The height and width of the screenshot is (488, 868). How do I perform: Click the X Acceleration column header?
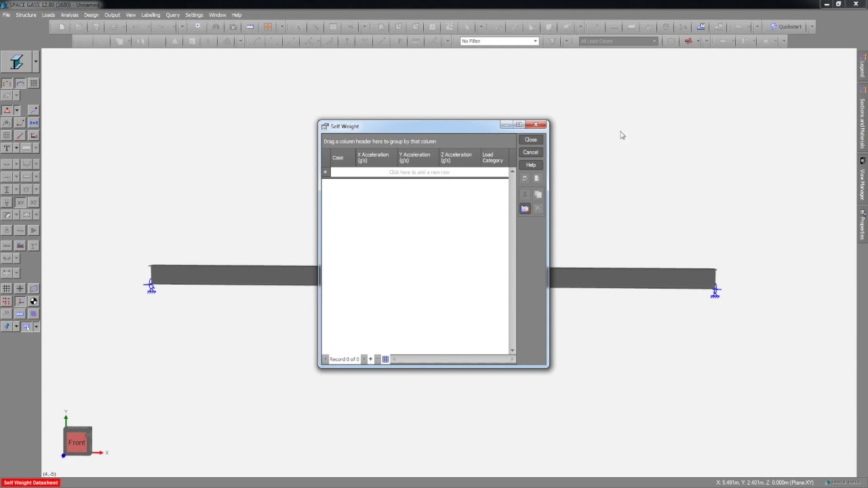376,157
